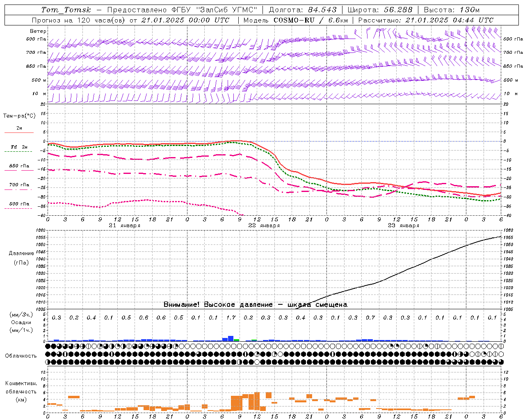Click the model name COSMO-RU / 6.6км

coord(310,20)
